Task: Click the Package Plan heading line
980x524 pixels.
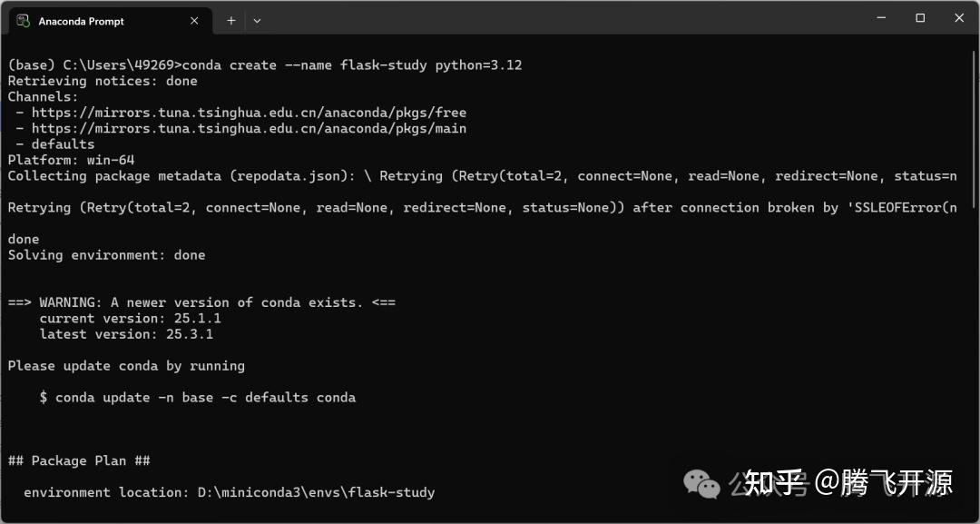Action: 79,460
